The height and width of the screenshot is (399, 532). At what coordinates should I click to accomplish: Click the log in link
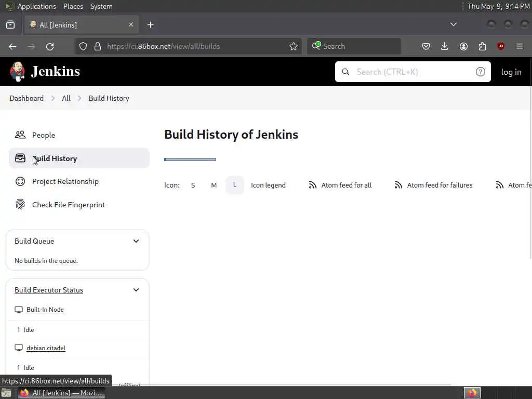[511, 72]
